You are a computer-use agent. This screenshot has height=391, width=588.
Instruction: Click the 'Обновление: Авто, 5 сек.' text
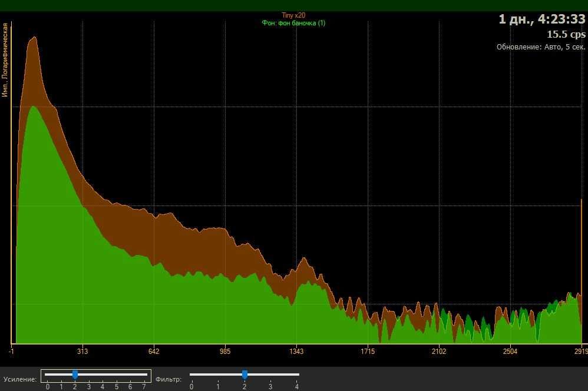coord(541,47)
